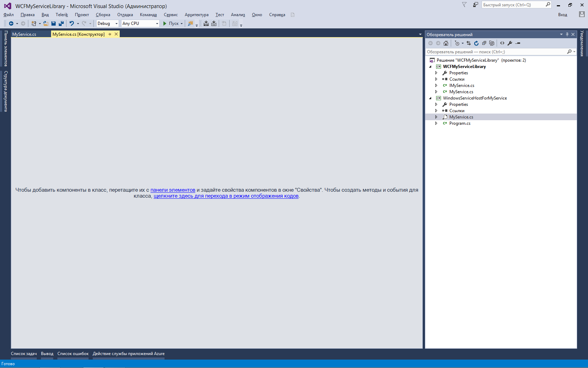
Task: Click the панели элементов link
Action: [x=173, y=190]
